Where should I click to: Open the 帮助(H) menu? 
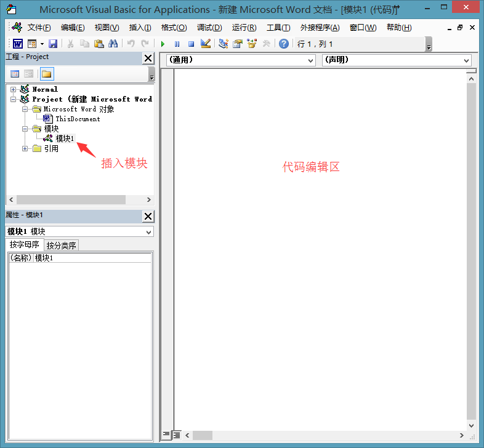(x=399, y=28)
